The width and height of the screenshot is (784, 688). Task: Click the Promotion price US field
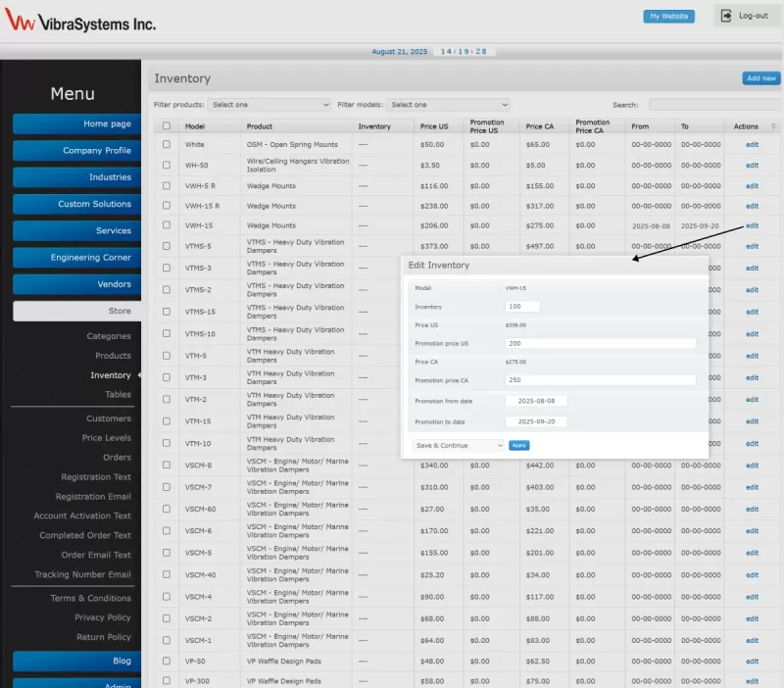click(600, 344)
